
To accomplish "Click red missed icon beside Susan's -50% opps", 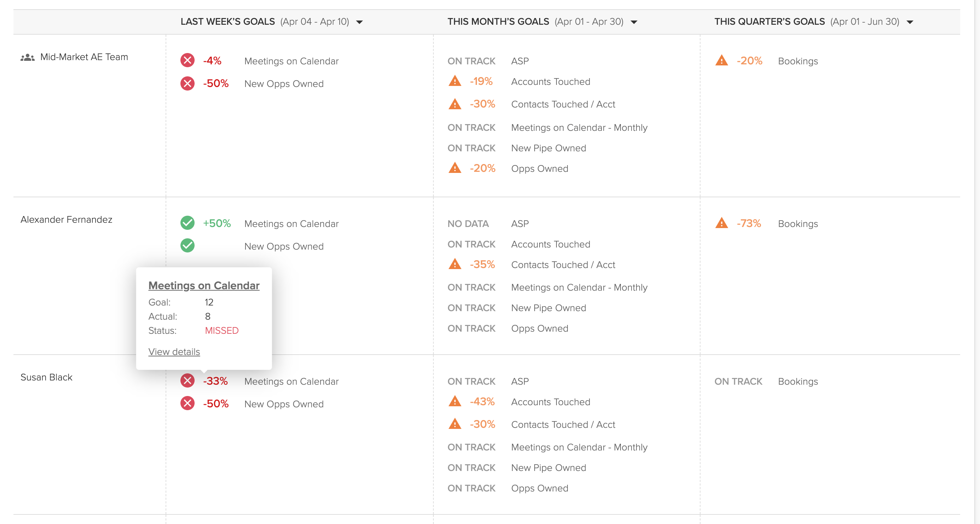I will coord(187,403).
